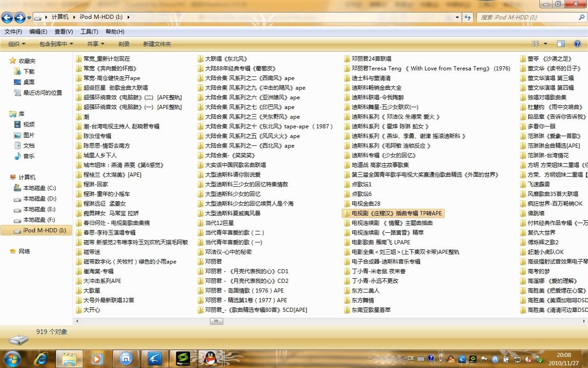588x368 pixels.
Task: Open 查看(V) menu
Action: [x=64, y=31]
